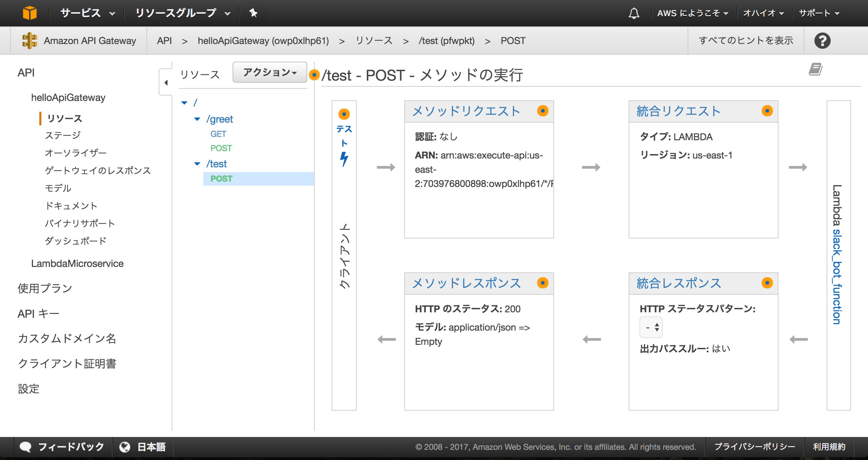Click the feedback speech bubble icon
This screenshot has width=868, height=460.
pyautogui.click(x=25, y=447)
